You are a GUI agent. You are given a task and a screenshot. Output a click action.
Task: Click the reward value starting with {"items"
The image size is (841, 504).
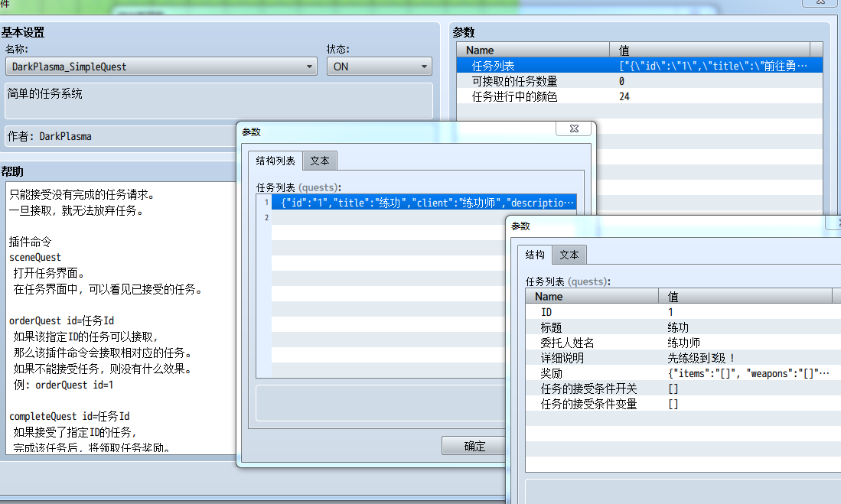point(748,373)
